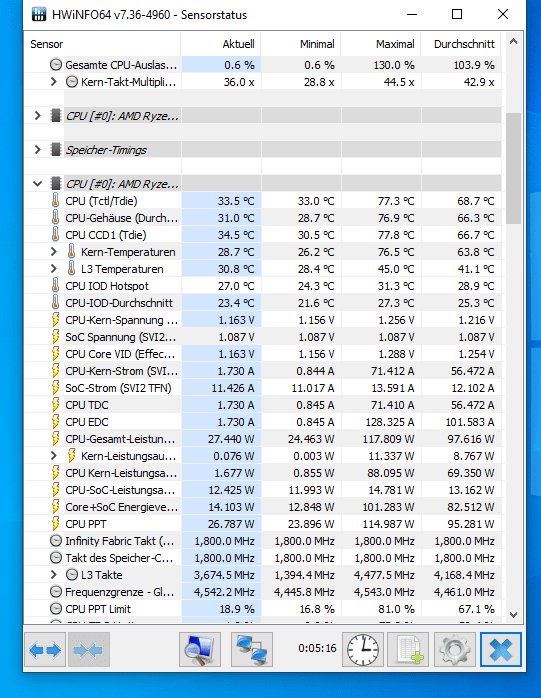Expand the Kern-Takt-Multiplikator row
This screenshot has height=698, width=541.
53,82
